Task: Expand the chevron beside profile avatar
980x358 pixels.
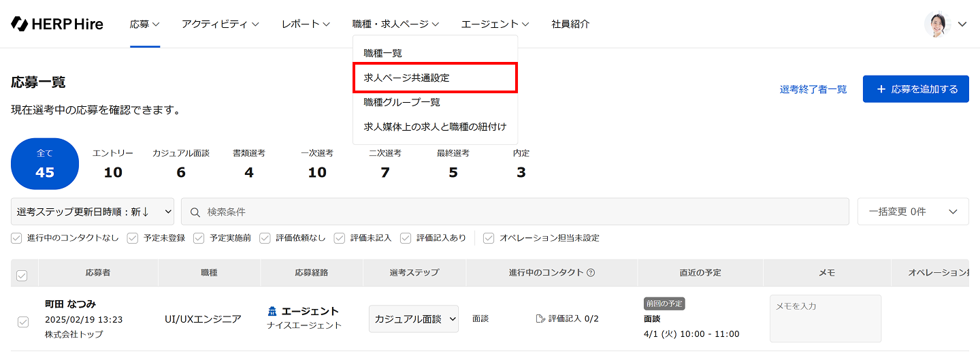Action: point(962,24)
